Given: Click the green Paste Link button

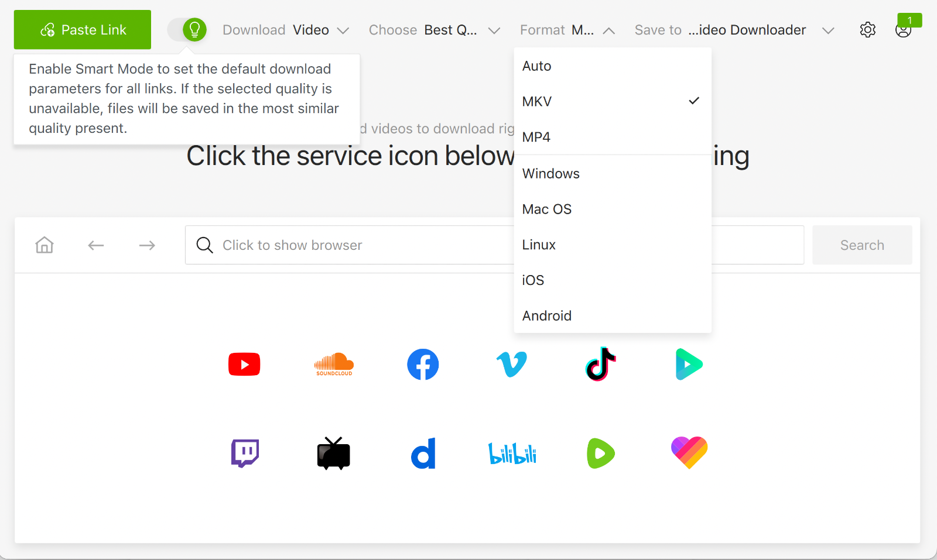Looking at the screenshot, I should click(82, 29).
